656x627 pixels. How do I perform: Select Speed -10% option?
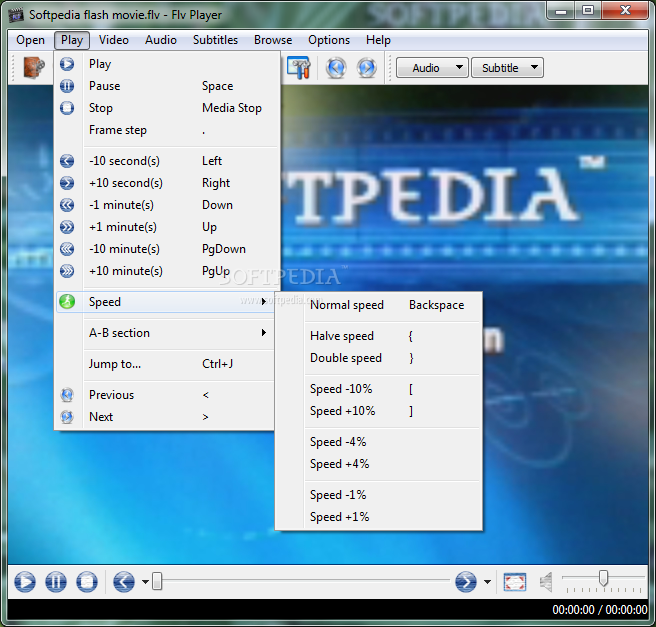click(x=379, y=389)
